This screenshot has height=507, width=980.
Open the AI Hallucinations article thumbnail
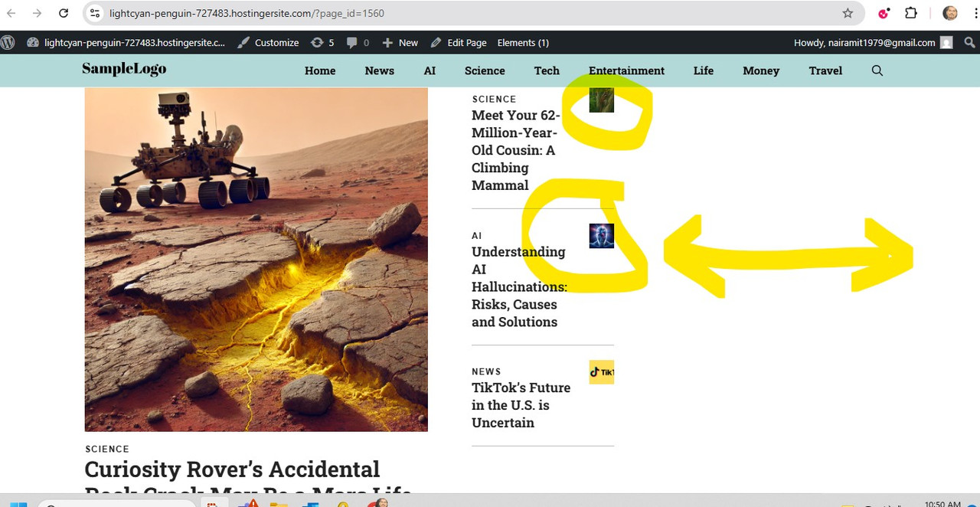pos(602,236)
